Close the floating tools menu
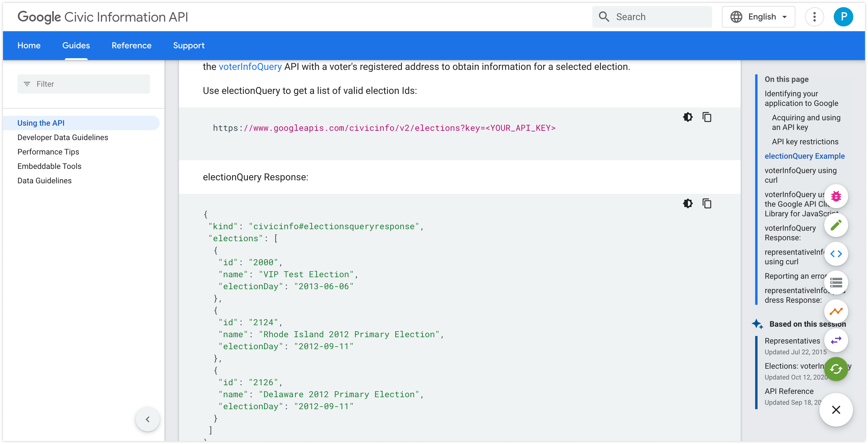The image size is (868, 444). 836,409
